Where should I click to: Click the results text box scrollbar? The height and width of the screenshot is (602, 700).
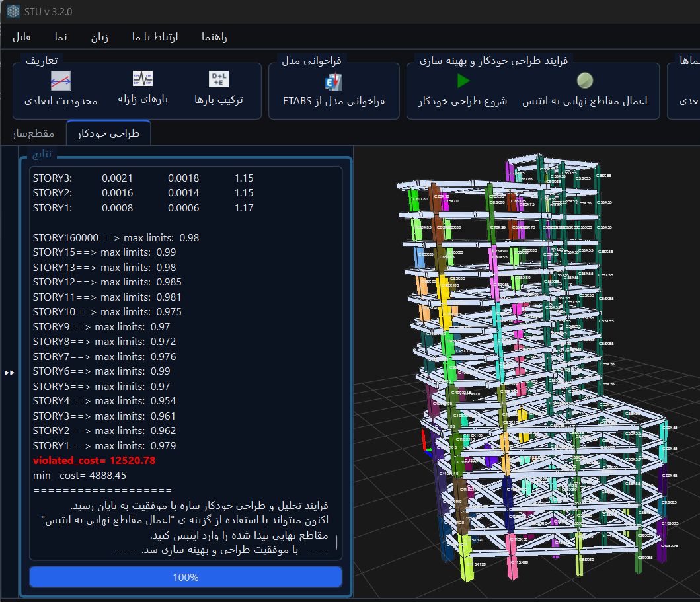click(336, 542)
